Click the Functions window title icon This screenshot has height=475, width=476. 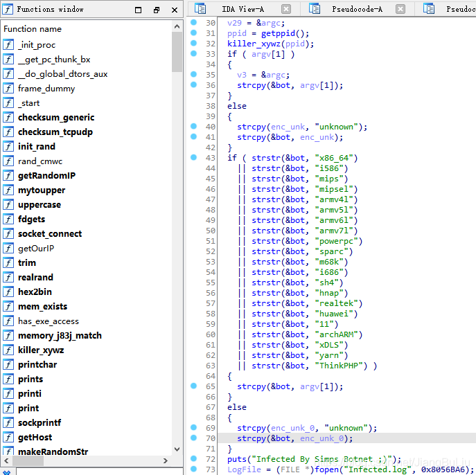8,9
